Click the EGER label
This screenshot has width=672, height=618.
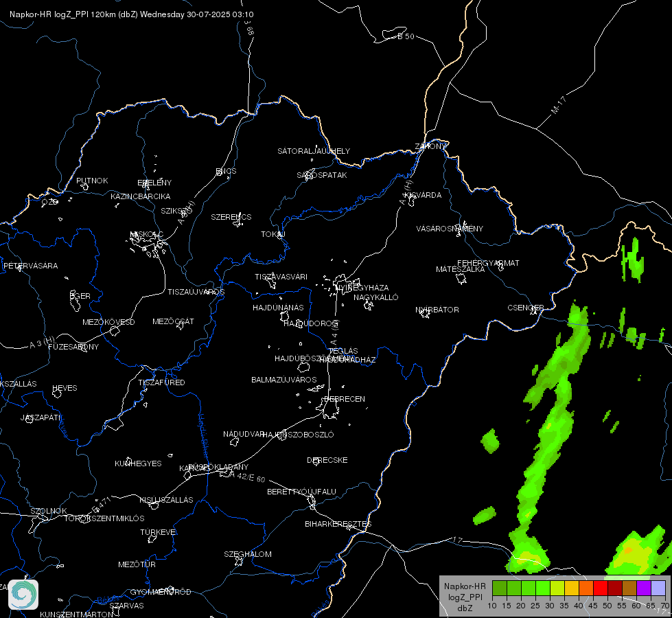[x=80, y=296]
